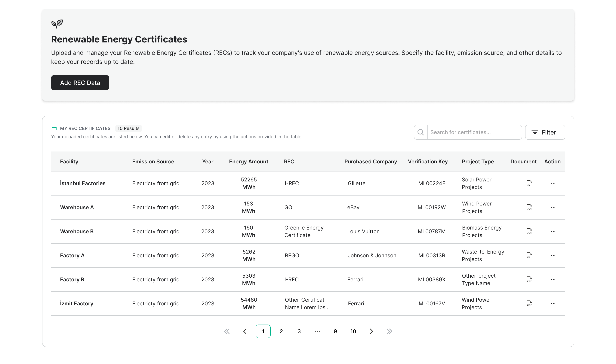Select Warehouse A facility name
Image resolution: width=616 pixels, height=364 pixels.
pos(77,207)
